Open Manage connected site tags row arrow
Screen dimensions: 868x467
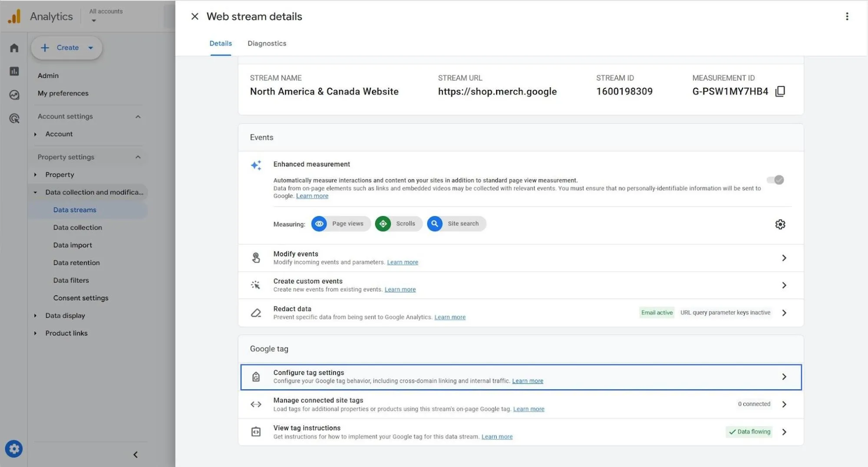click(784, 404)
